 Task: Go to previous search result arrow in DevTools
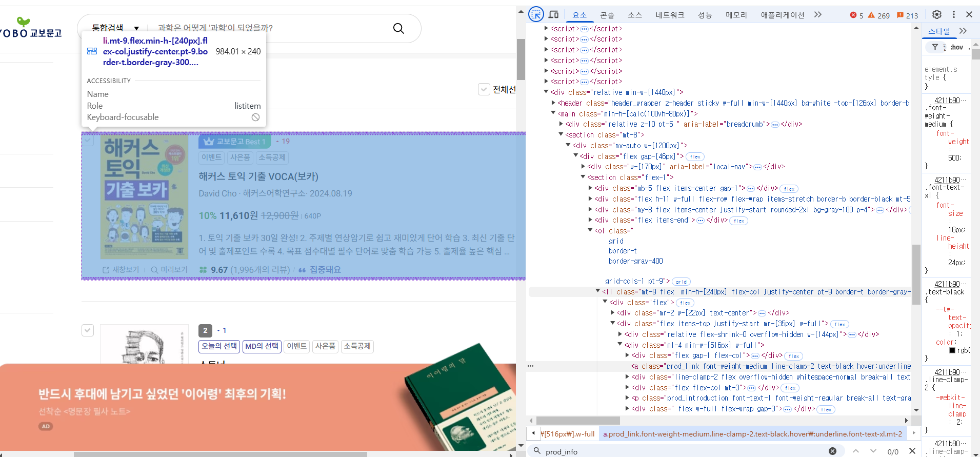coord(856,451)
